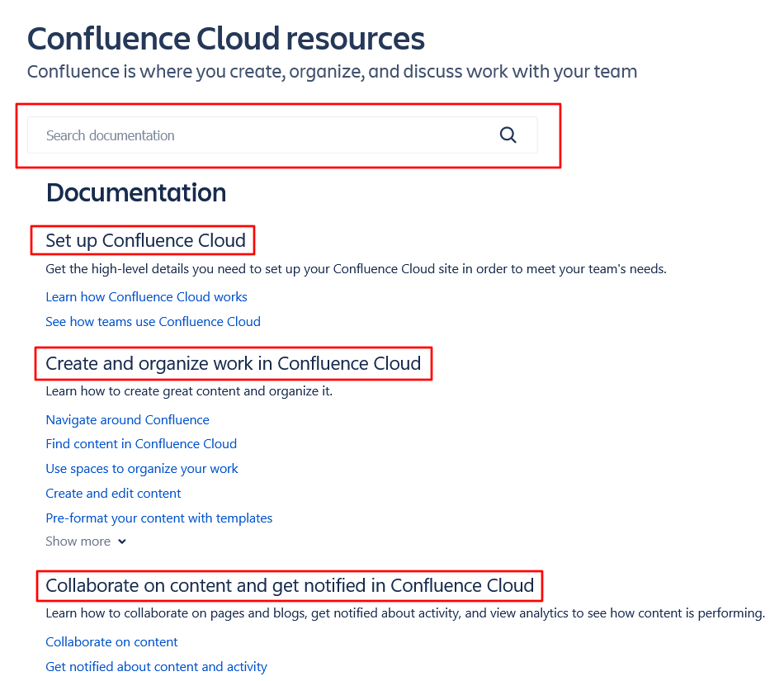Click the search magnifying glass icon

[508, 135]
